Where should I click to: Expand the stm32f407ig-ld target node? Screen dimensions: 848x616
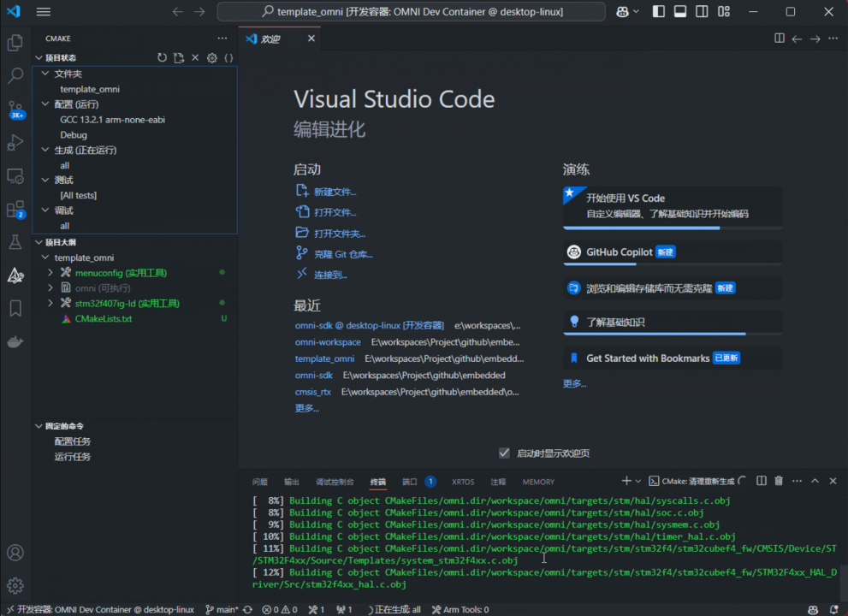click(50, 303)
